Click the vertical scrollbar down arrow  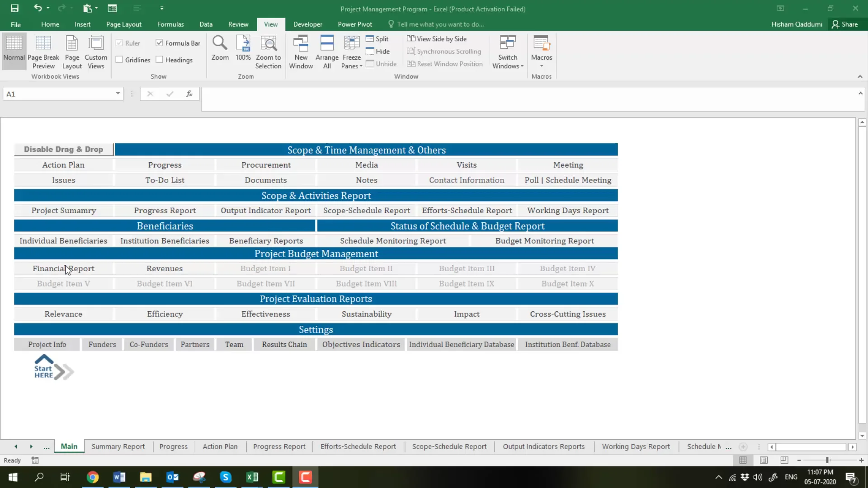tap(862, 436)
